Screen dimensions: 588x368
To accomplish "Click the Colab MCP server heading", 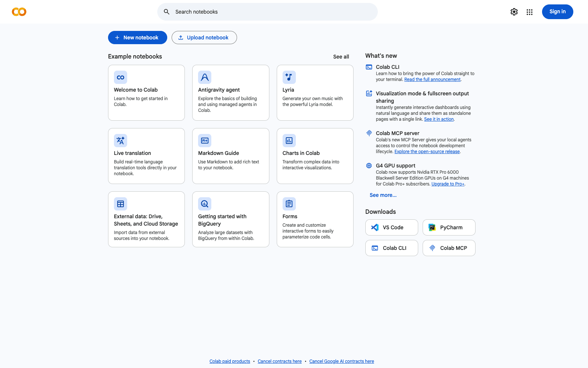I will [398, 133].
